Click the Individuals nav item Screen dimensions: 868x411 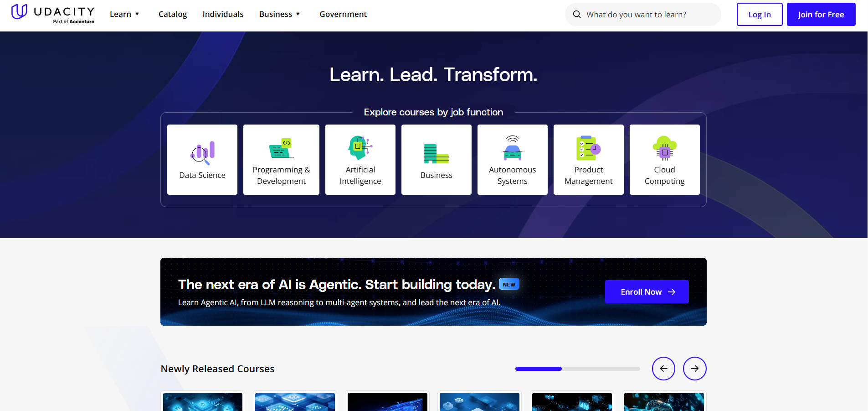[223, 14]
